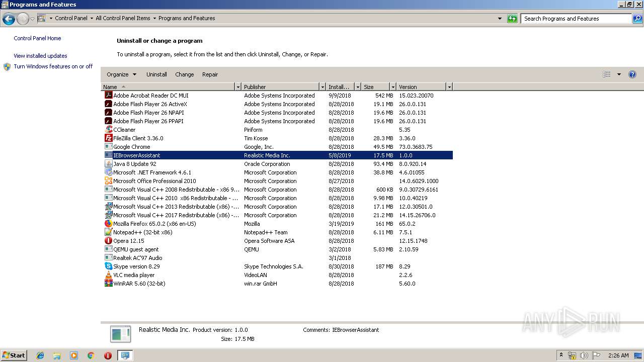Viewport: 644px width, 362px height.
Task: Open Turn Windows features on or off
Action: (x=53, y=66)
